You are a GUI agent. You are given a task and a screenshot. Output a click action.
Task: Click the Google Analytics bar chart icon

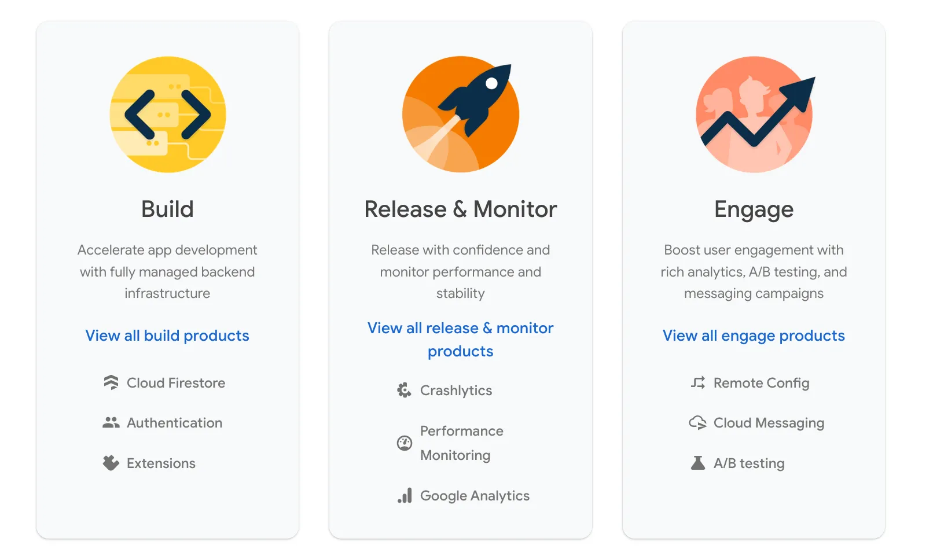point(405,496)
